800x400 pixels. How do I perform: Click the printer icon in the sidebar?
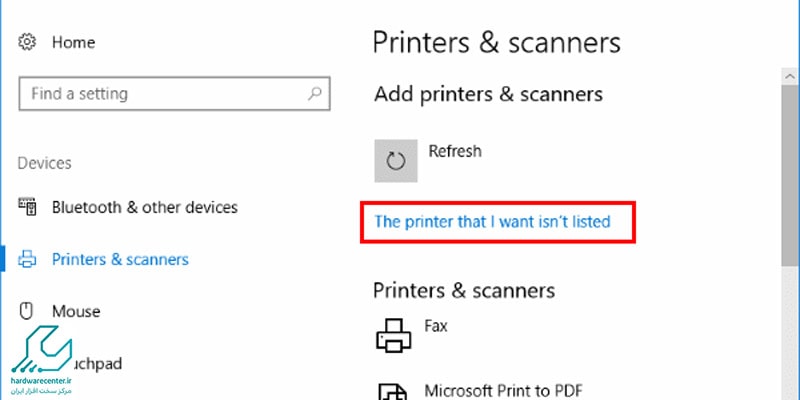pyautogui.click(x=27, y=259)
